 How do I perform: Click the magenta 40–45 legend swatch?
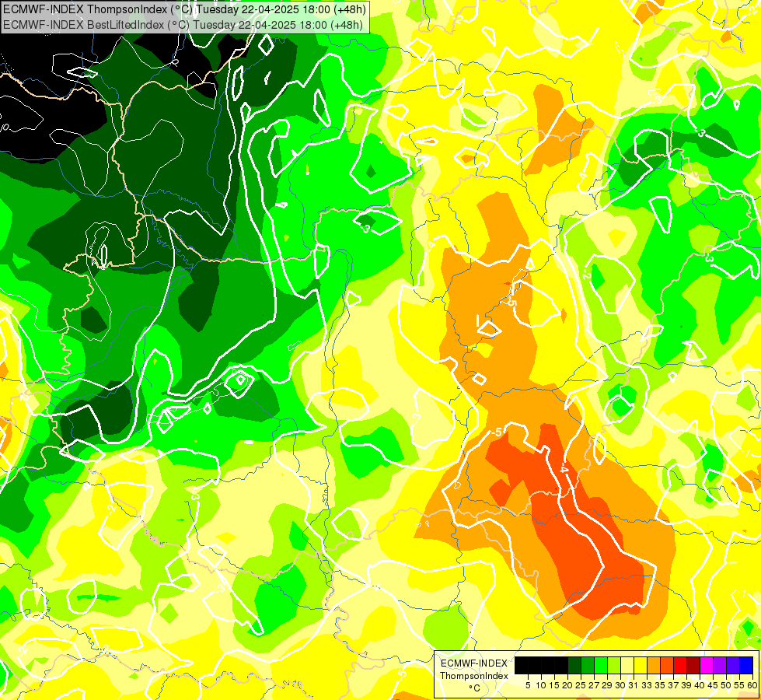click(x=707, y=665)
